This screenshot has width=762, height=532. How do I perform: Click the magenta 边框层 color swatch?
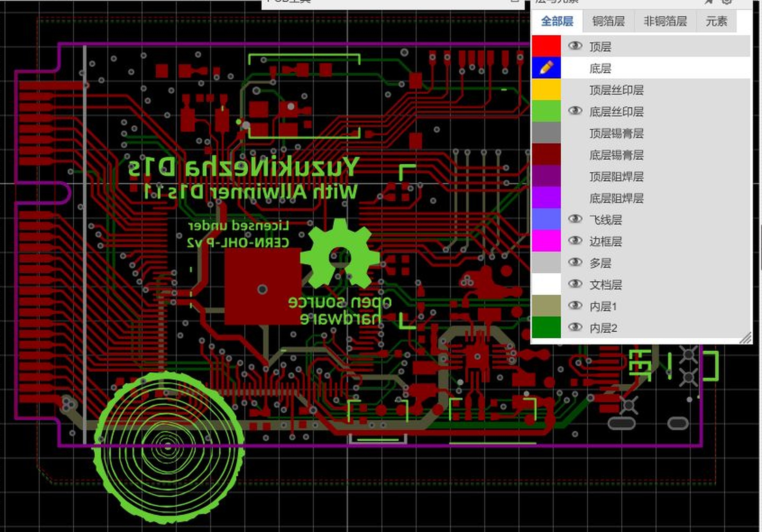[x=546, y=241]
